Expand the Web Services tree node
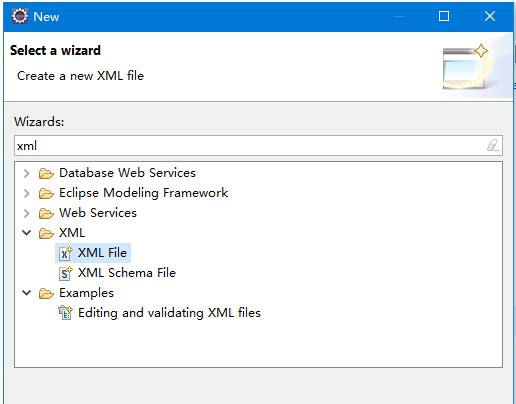This screenshot has width=516, height=404. (x=27, y=213)
